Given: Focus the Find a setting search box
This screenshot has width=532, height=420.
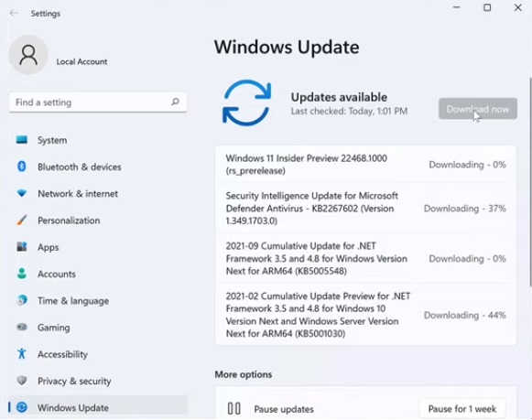Looking at the screenshot, I should point(98,102).
